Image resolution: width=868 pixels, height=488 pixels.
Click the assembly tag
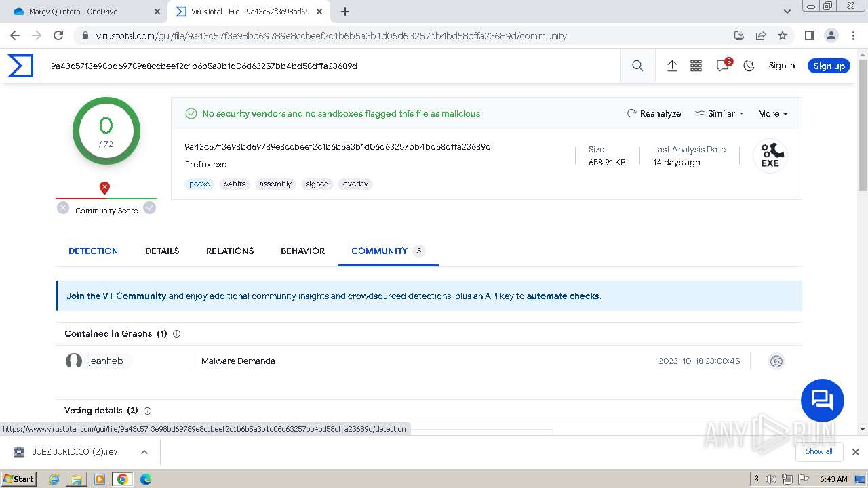(x=275, y=184)
